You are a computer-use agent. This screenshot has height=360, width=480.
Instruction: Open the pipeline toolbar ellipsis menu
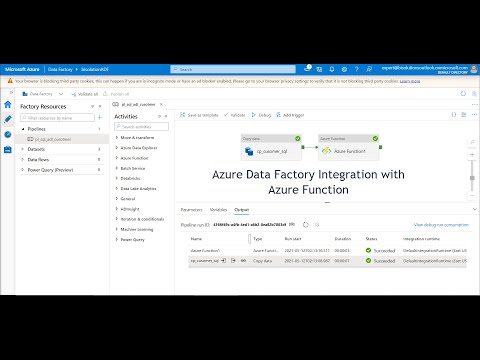(x=474, y=115)
